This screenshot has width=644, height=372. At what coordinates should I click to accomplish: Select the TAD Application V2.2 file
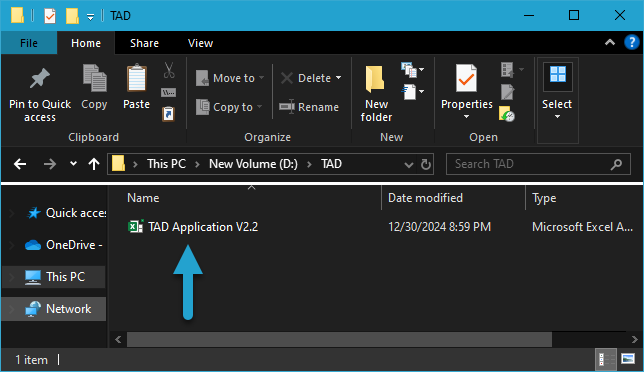coord(203,227)
